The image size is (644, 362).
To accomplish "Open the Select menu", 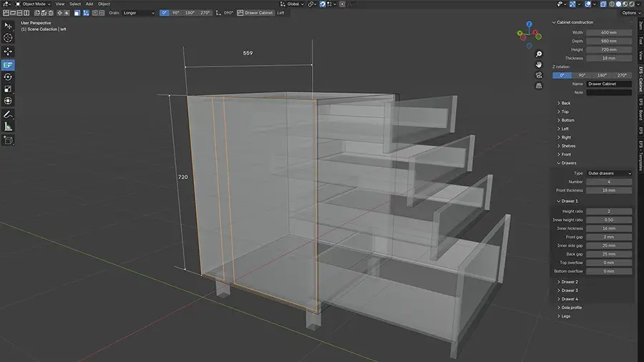I will pos(74,4).
